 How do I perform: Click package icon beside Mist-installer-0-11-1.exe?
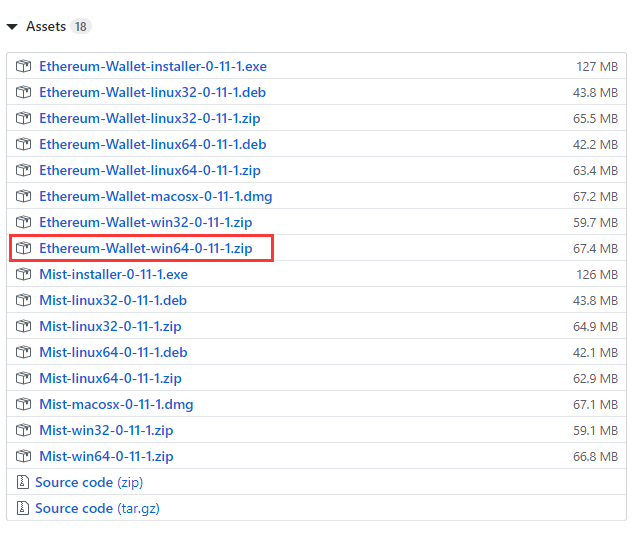tap(23, 274)
